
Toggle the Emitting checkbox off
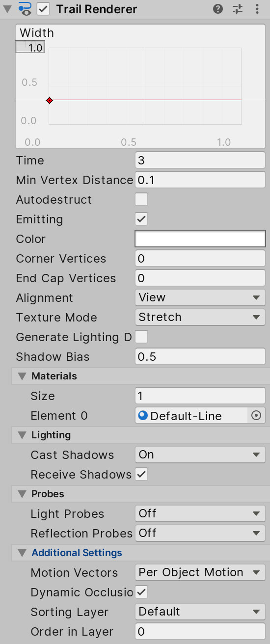141,219
